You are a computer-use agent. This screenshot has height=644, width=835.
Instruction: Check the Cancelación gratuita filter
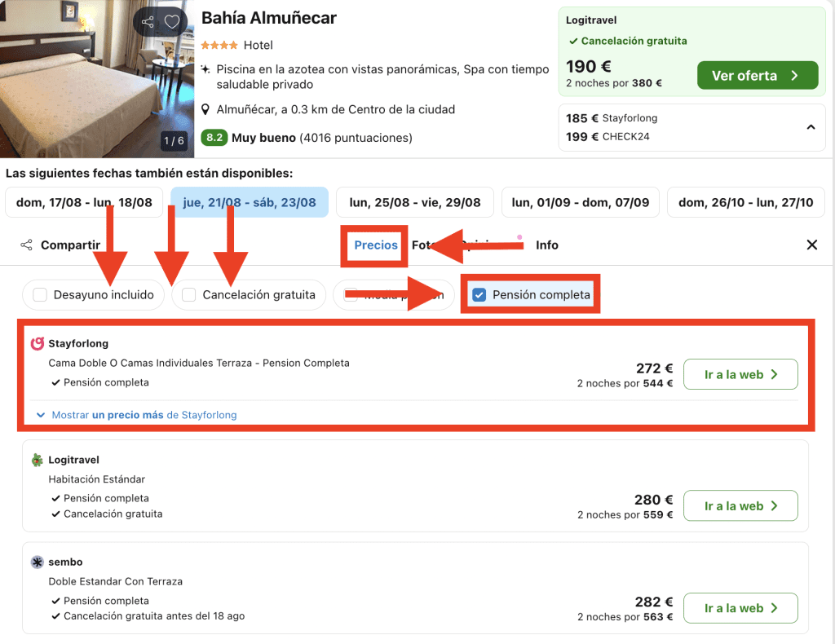click(x=189, y=295)
